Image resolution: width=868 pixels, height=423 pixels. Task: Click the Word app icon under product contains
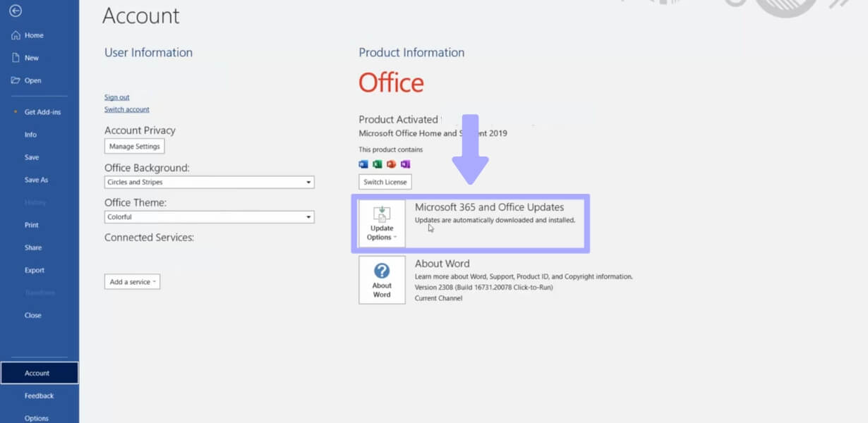pyautogui.click(x=363, y=164)
